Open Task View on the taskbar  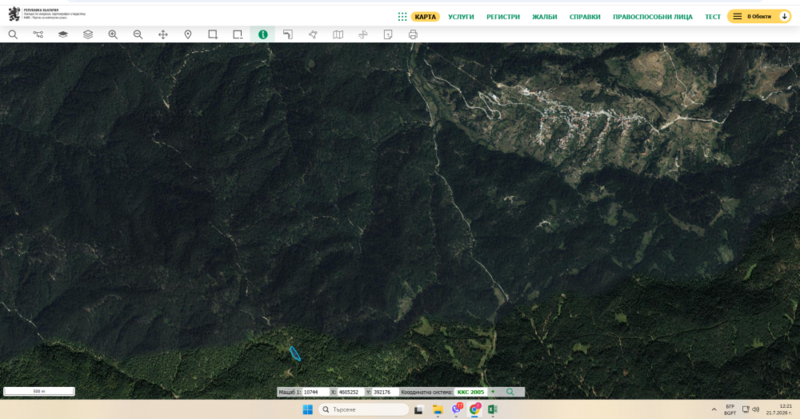tap(418, 409)
